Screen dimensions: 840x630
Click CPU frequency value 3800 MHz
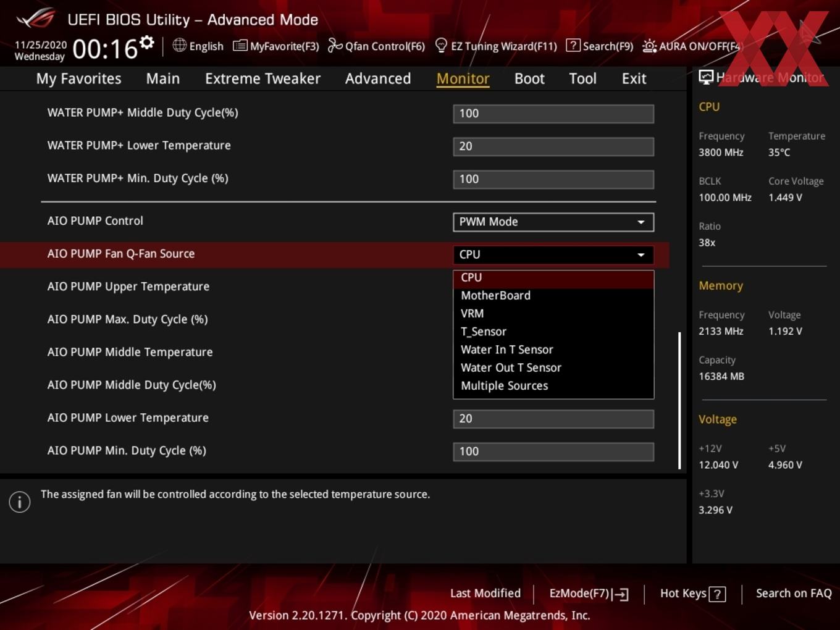pos(721,153)
